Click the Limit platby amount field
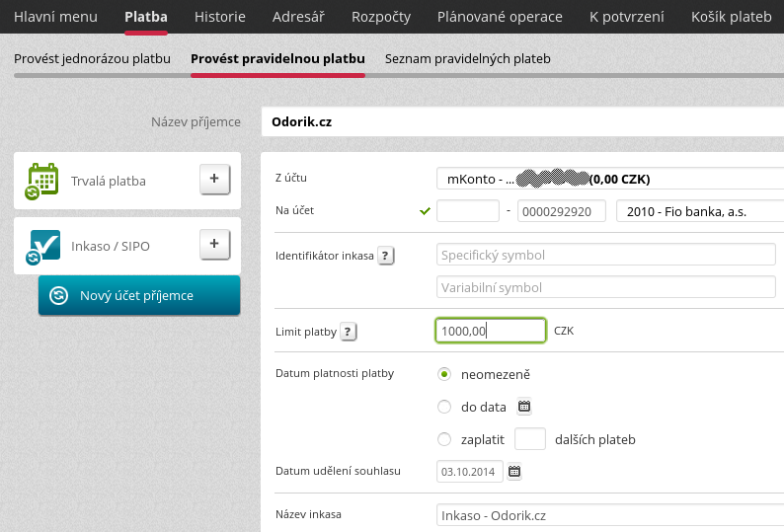The image size is (784, 532). tap(491, 331)
